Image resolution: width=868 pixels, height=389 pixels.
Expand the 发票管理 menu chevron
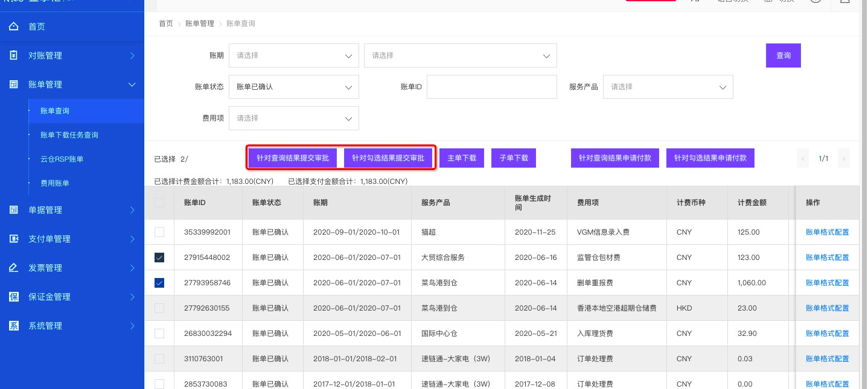pos(132,268)
